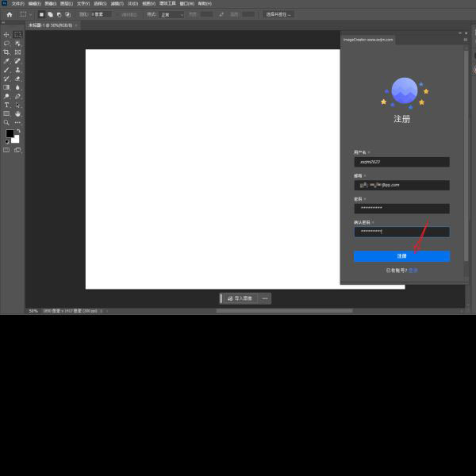
Task: Open the background color picker
Action: (16, 140)
